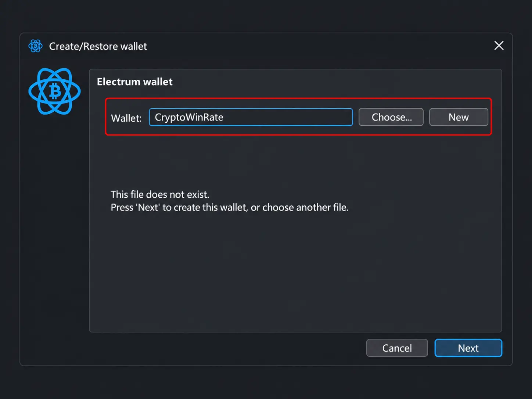Click the large Electrum Bitcoin logo
This screenshot has width=532, height=399.
(x=55, y=91)
